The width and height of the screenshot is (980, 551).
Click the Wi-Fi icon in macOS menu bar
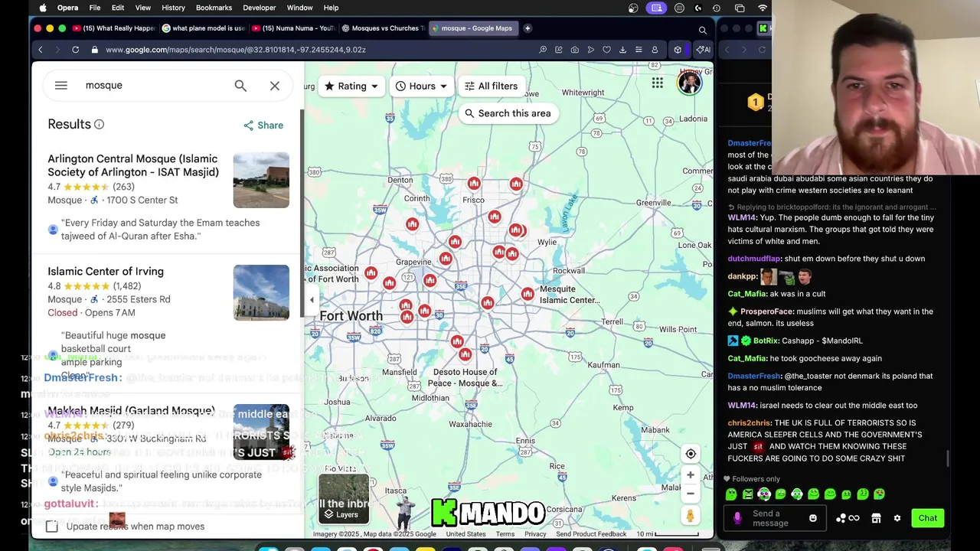pyautogui.click(x=763, y=8)
